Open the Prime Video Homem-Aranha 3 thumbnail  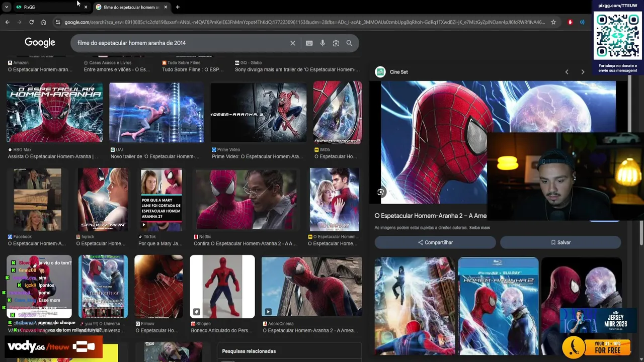click(258, 113)
